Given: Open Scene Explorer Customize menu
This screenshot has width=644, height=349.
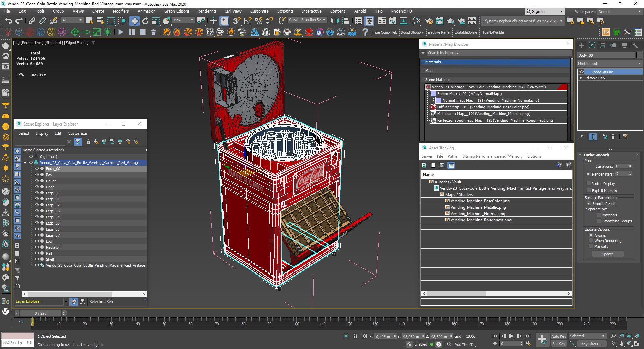Looking at the screenshot, I should [77, 133].
